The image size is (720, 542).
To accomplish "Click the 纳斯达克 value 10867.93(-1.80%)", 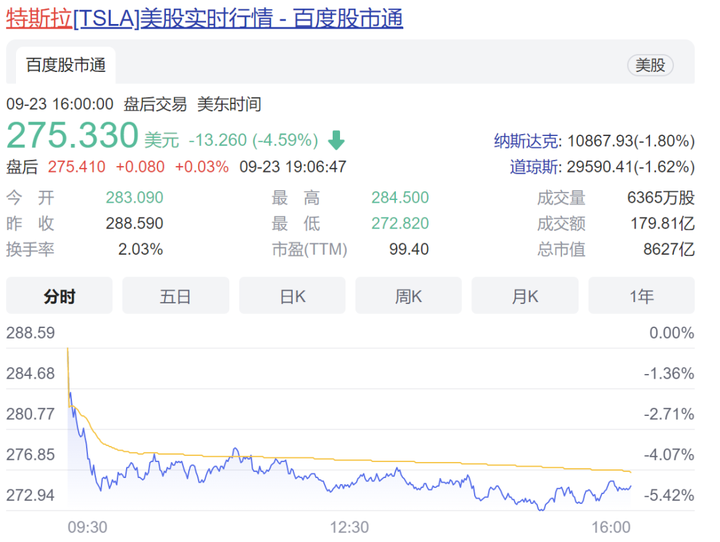I will point(631,141).
